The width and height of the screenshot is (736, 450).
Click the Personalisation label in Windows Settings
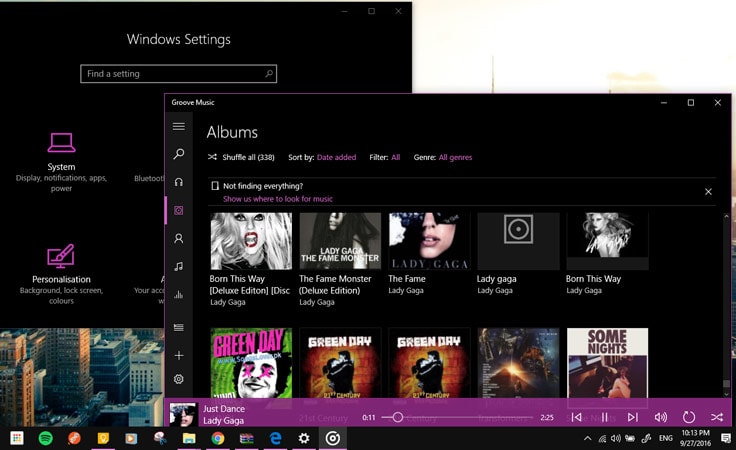61,279
